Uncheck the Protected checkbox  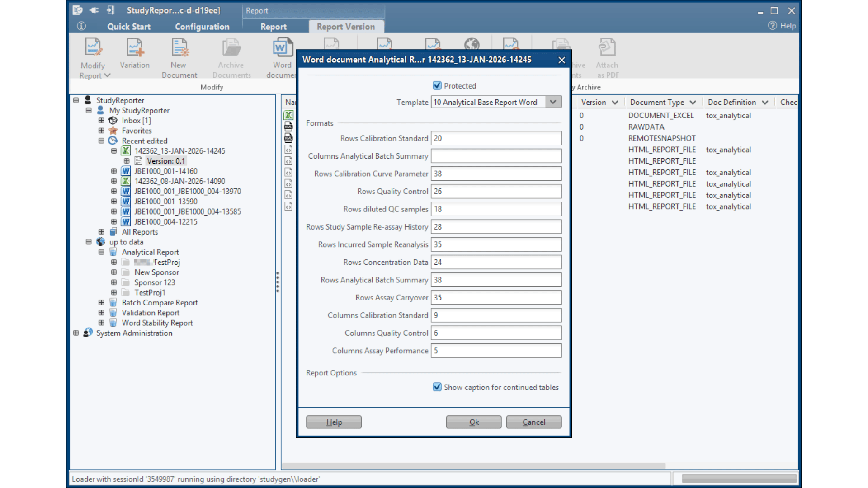(x=437, y=85)
